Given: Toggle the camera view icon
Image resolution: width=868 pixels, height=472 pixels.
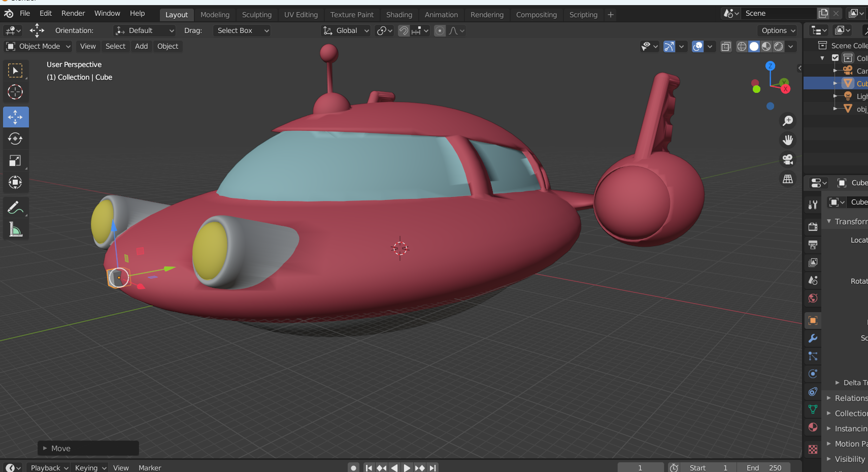Looking at the screenshot, I should pos(788,160).
